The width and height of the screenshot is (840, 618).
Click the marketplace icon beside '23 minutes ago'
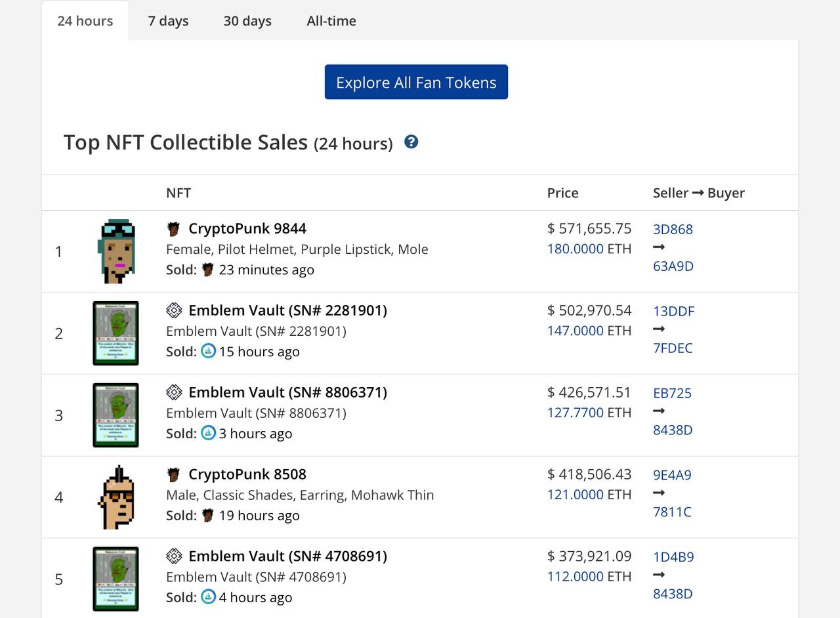[208, 270]
